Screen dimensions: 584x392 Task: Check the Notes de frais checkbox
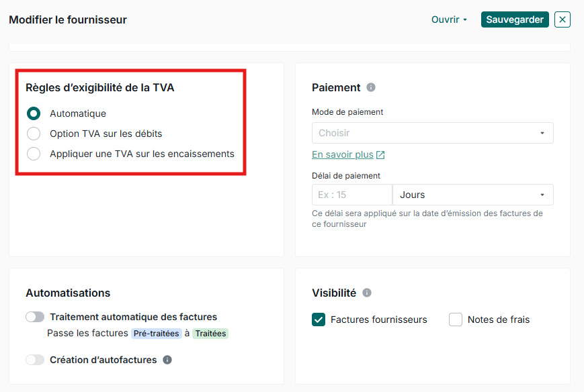point(456,320)
